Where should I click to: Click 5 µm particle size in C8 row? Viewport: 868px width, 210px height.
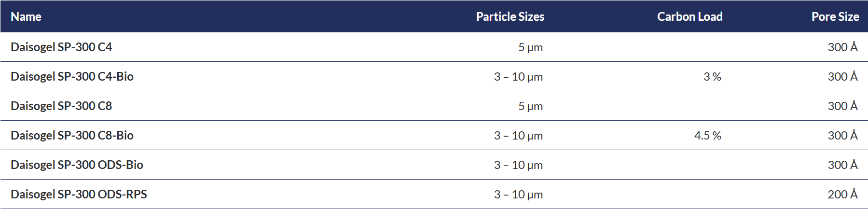click(x=530, y=106)
